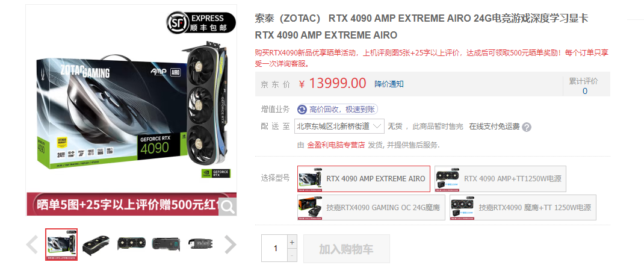644x265 pixels.
Task: Pick 技嘉RTX4090 魔鹰+TT 1250W电源 option
Action: (523, 207)
